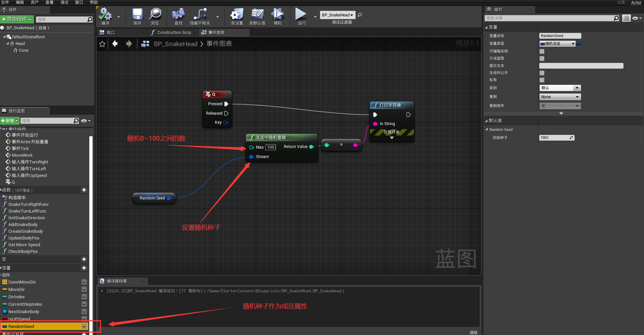Screen dimensions: 644x335
Task: Click 清除 to clear compiler results
Action: pos(473,332)
